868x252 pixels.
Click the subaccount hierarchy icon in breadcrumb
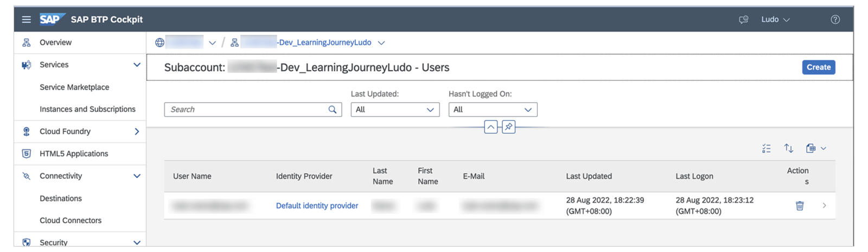click(x=234, y=42)
